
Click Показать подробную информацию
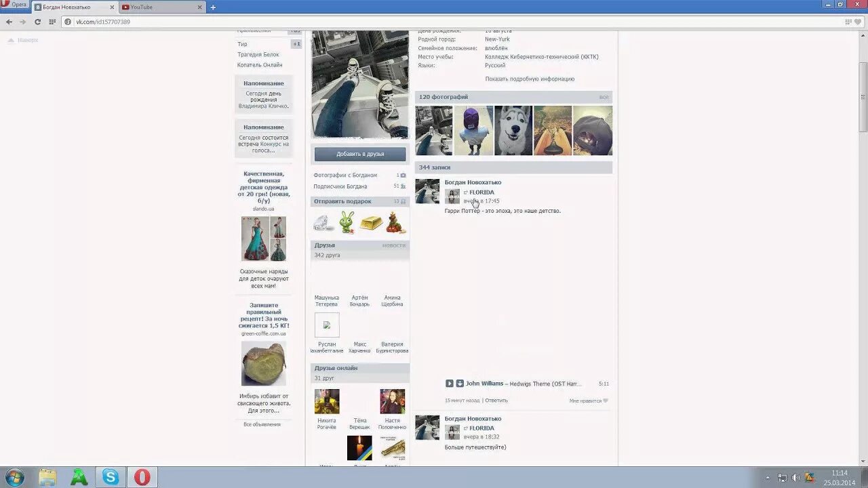[530, 79]
